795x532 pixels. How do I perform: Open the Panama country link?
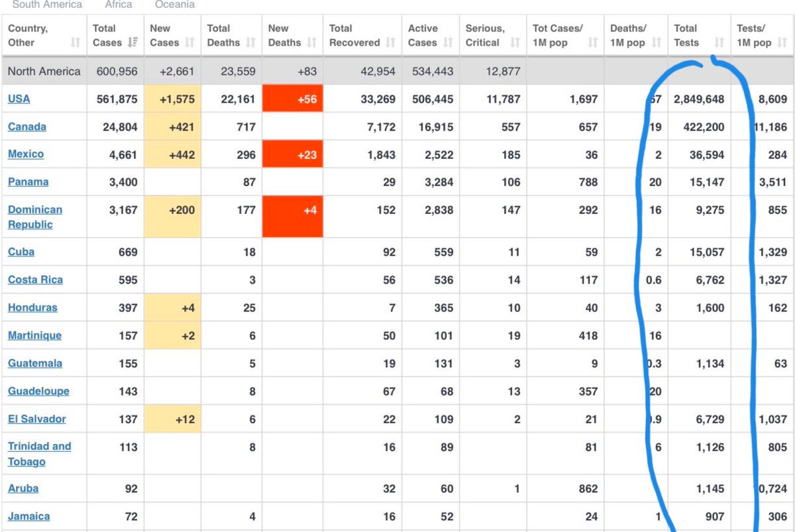click(28, 182)
